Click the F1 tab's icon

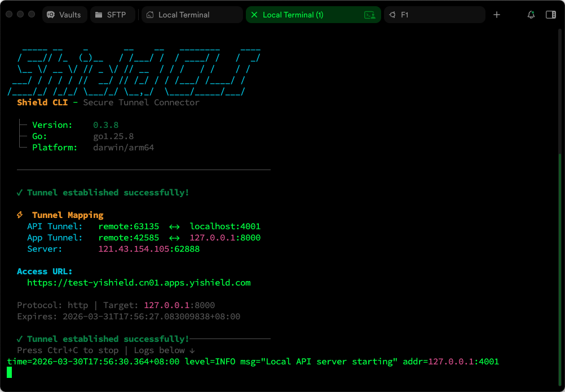(392, 15)
